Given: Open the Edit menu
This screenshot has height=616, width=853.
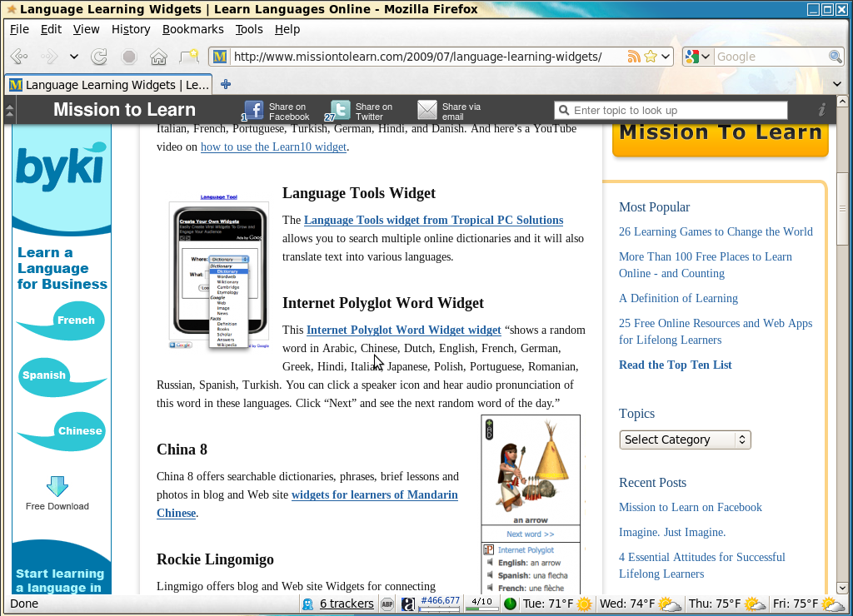Looking at the screenshot, I should [x=51, y=29].
